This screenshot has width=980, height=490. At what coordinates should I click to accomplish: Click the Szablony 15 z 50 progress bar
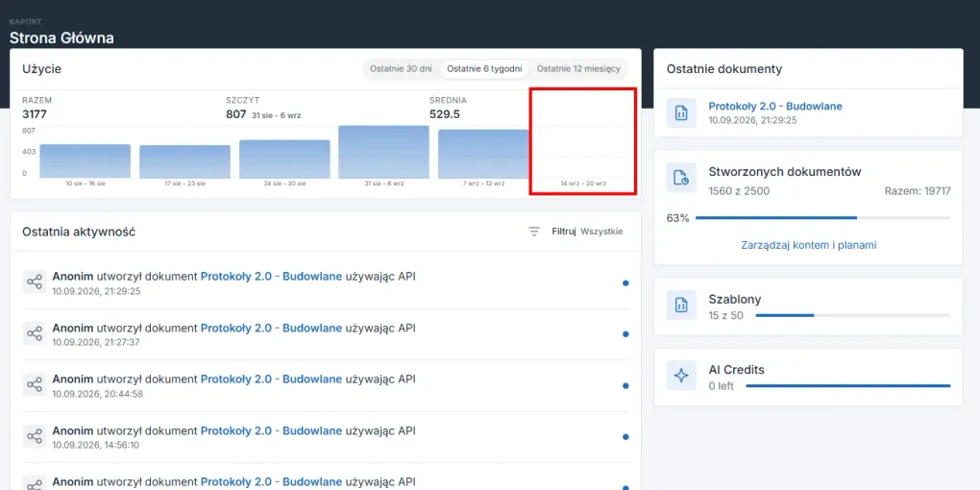click(x=853, y=316)
